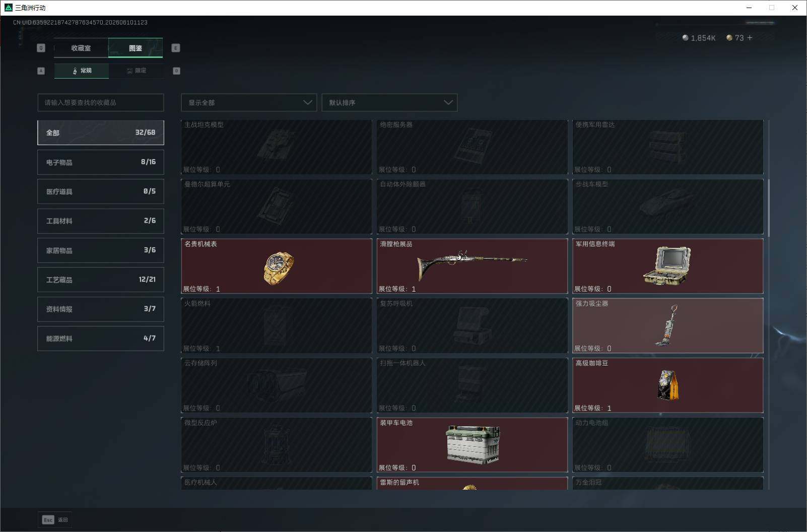This screenshot has width=807, height=532.
Task: Open the 绝密服务器 card
Action: (x=472, y=147)
